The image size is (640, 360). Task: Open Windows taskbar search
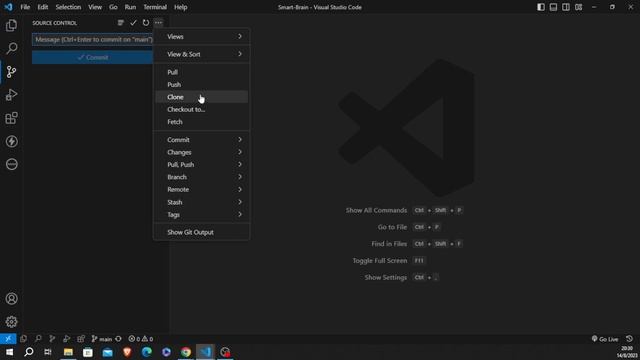pos(29,352)
